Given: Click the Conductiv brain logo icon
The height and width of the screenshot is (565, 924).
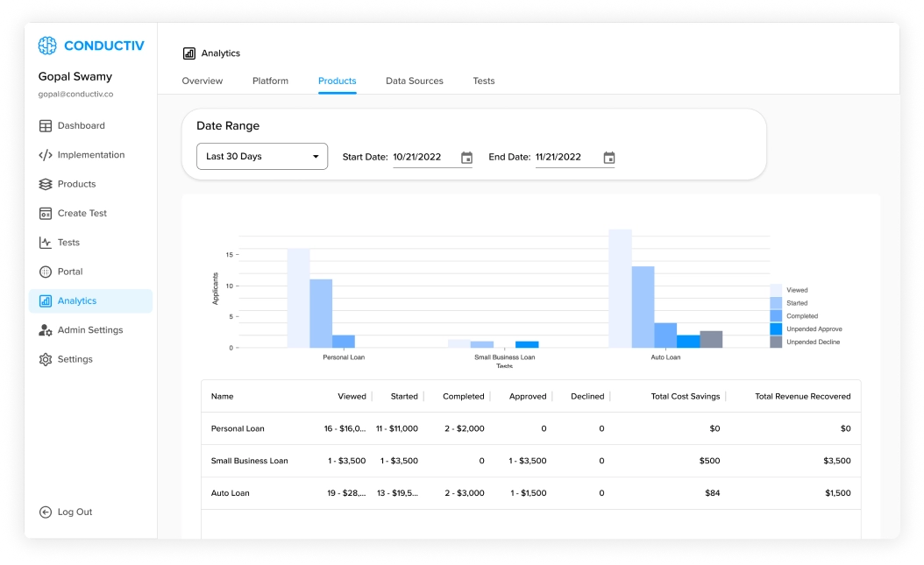Looking at the screenshot, I should tap(47, 46).
